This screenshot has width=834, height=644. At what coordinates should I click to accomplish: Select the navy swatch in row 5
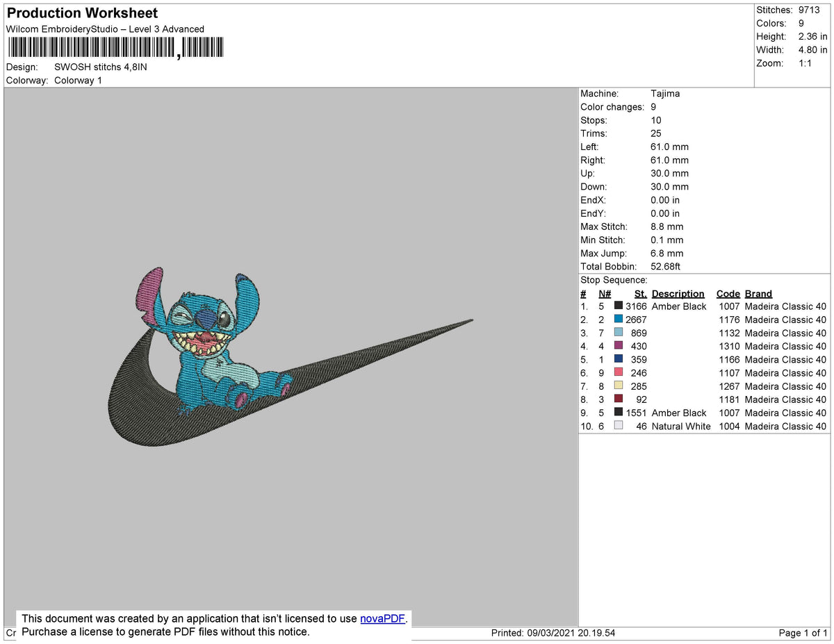(618, 359)
